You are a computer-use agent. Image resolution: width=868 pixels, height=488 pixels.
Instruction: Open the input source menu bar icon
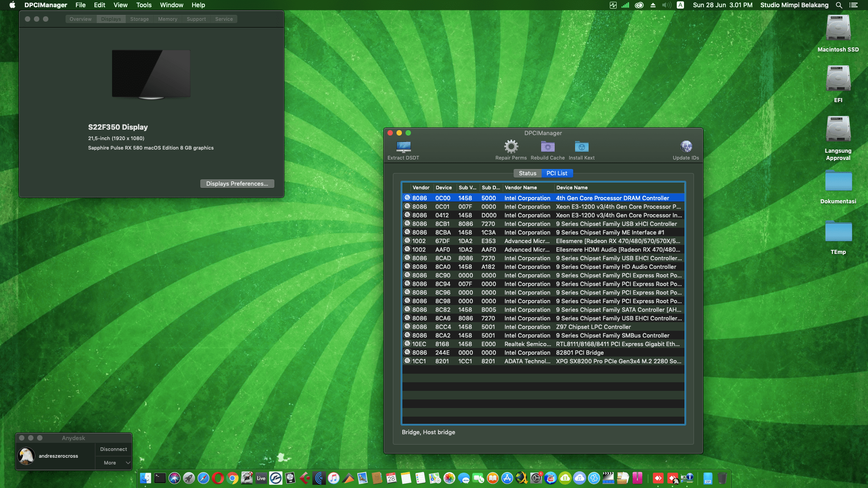[680, 5]
